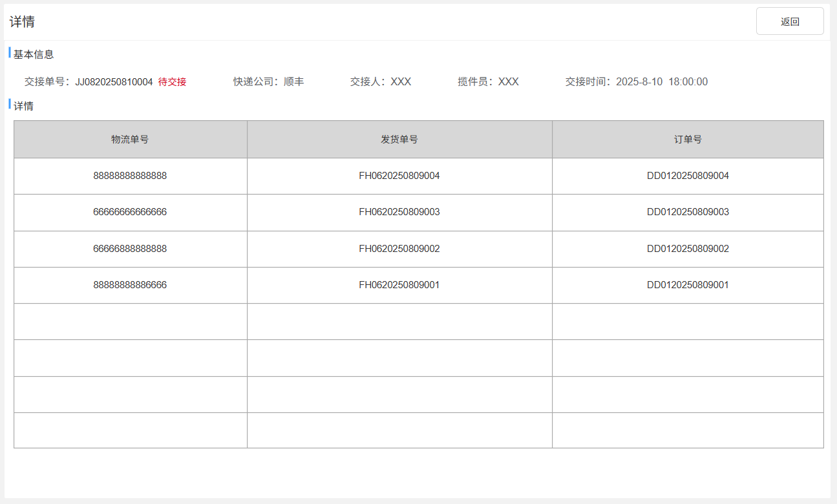Image resolution: width=837 pixels, height=504 pixels.
Task: Select the 订单号 column header
Action: coord(688,139)
